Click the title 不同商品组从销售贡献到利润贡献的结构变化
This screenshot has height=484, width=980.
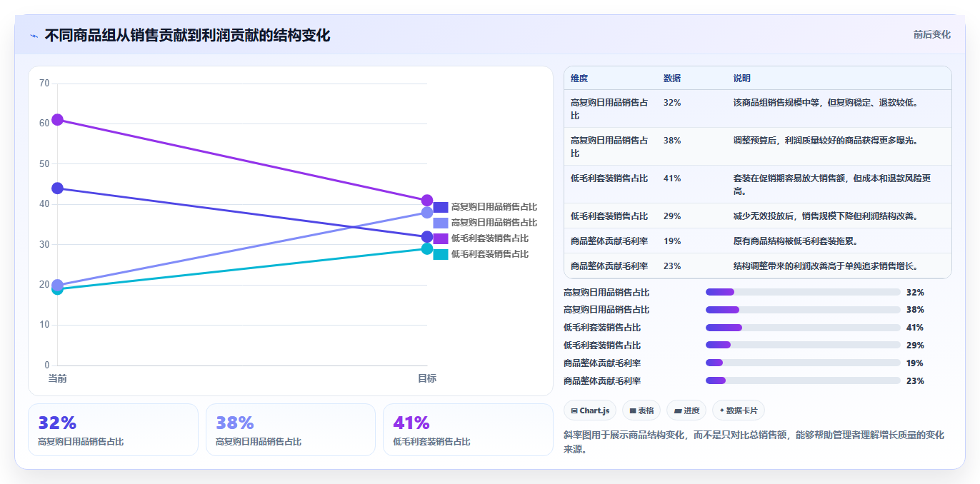pyautogui.click(x=187, y=36)
